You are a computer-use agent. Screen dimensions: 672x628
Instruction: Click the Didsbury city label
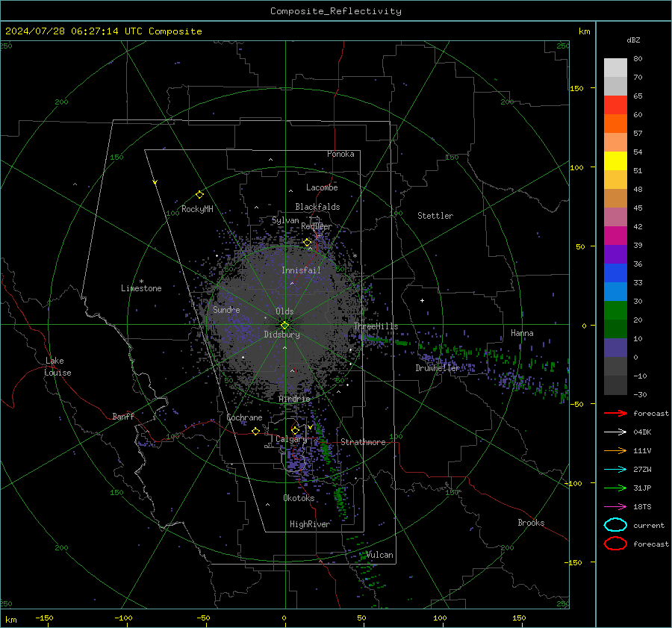(281, 335)
